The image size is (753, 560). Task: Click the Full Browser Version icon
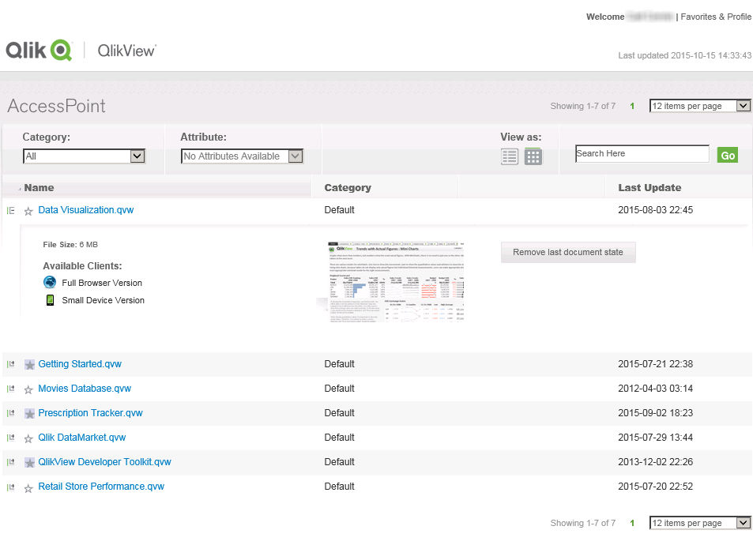click(50, 282)
